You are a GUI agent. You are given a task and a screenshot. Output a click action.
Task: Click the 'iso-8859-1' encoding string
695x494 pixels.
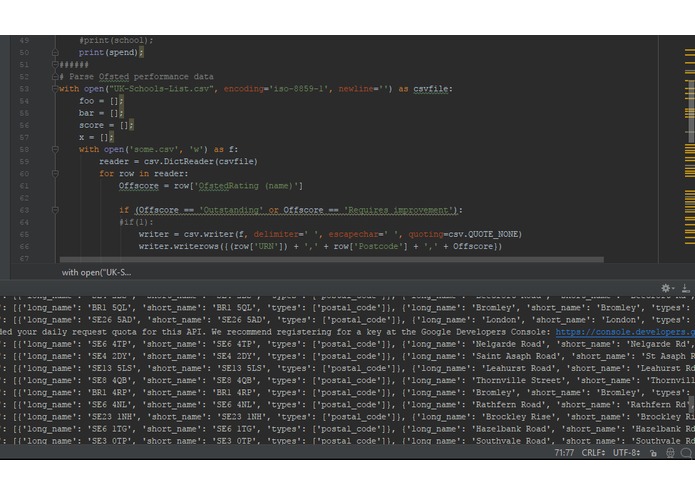pyautogui.click(x=297, y=89)
